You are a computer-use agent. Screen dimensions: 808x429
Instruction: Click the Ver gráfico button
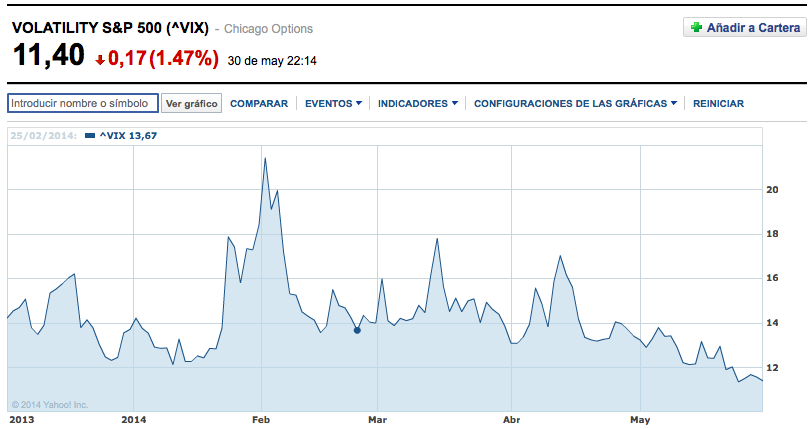[191, 103]
